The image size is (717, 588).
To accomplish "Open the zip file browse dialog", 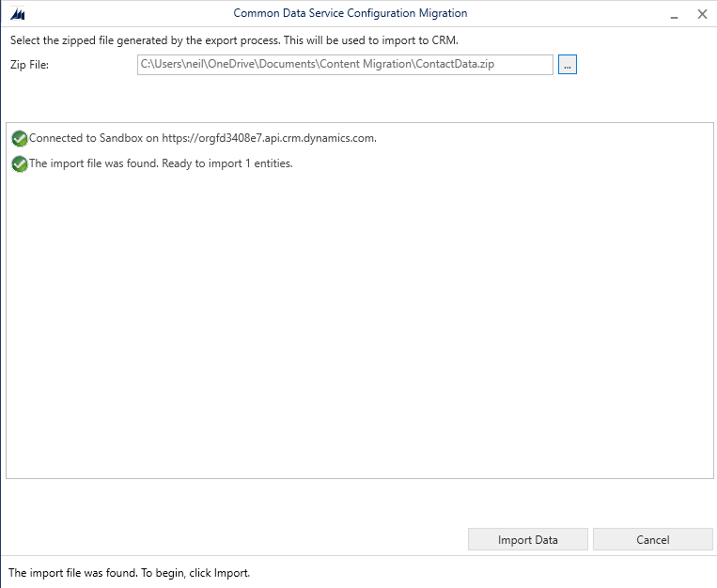I will pos(567,65).
